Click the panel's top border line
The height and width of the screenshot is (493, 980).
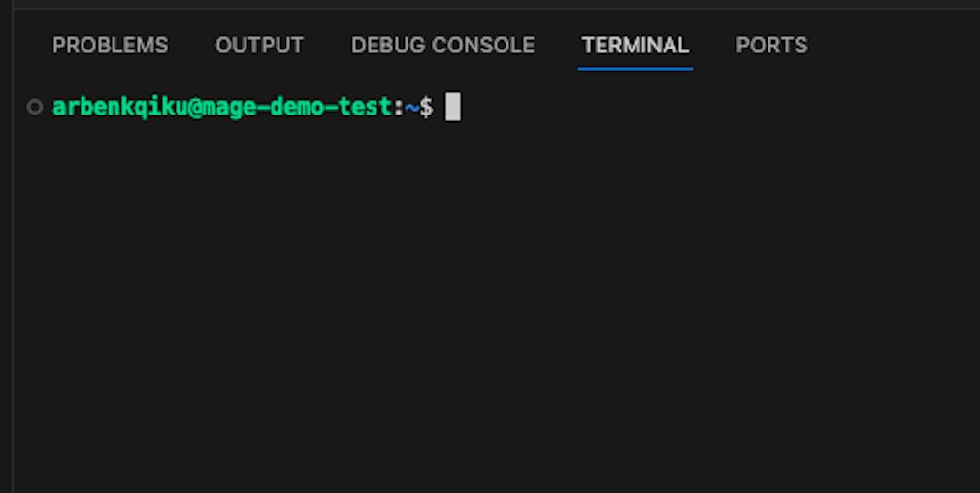click(496, 8)
